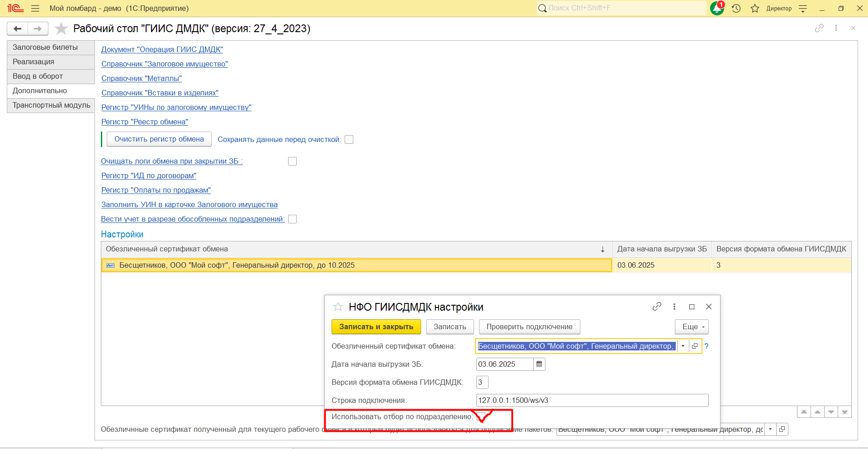Viewport: 868px width, 449px height.
Task: Open favorites star icon in title bar
Action: click(x=755, y=8)
